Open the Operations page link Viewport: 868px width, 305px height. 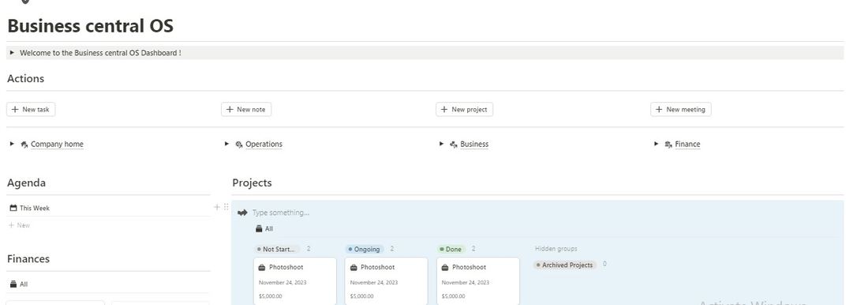(264, 144)
